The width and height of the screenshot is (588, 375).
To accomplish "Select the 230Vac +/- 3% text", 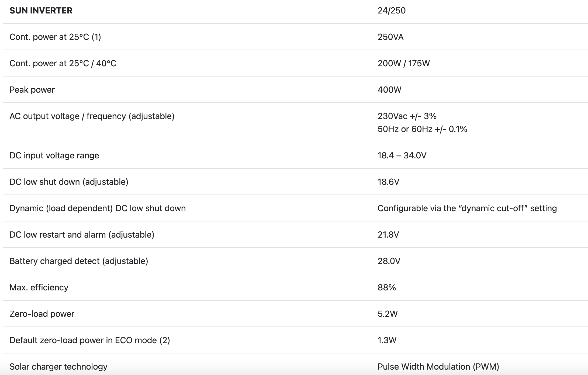I will coord(407,116).
